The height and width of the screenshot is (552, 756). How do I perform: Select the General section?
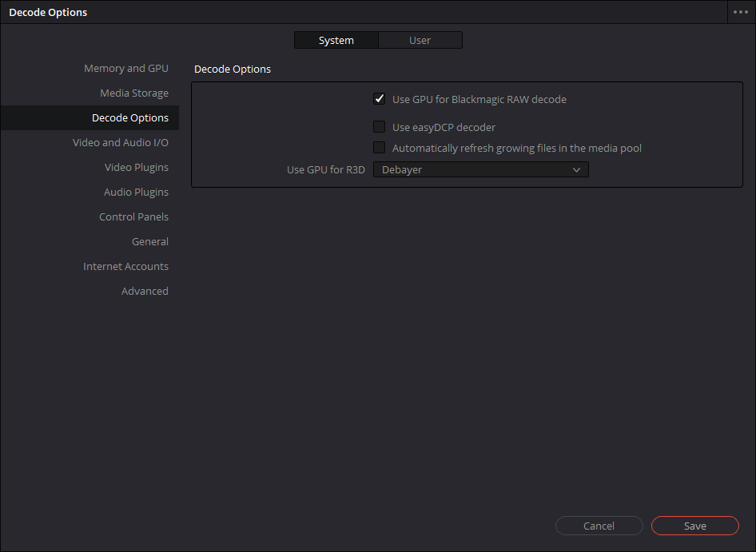click(x=150, y=241)
